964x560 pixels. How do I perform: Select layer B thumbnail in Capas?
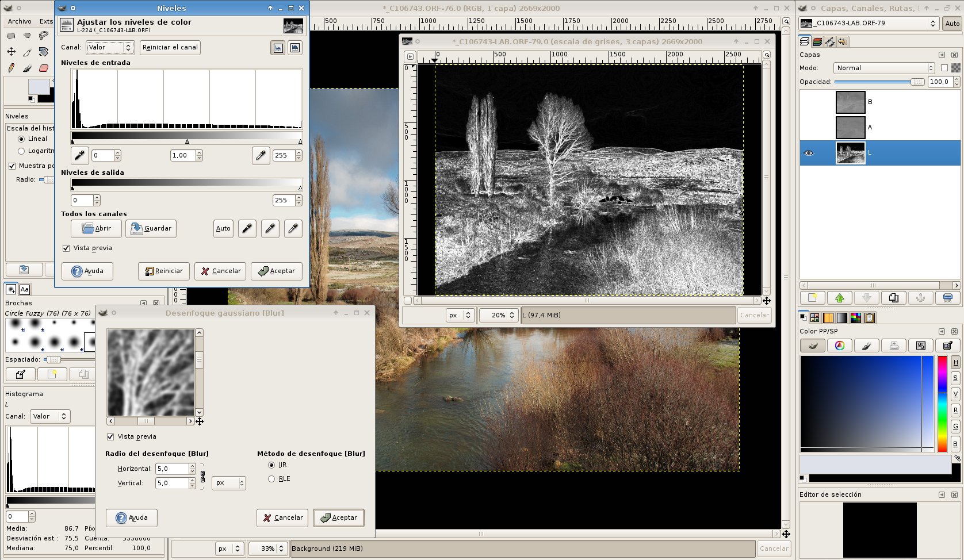coord(850,102)
